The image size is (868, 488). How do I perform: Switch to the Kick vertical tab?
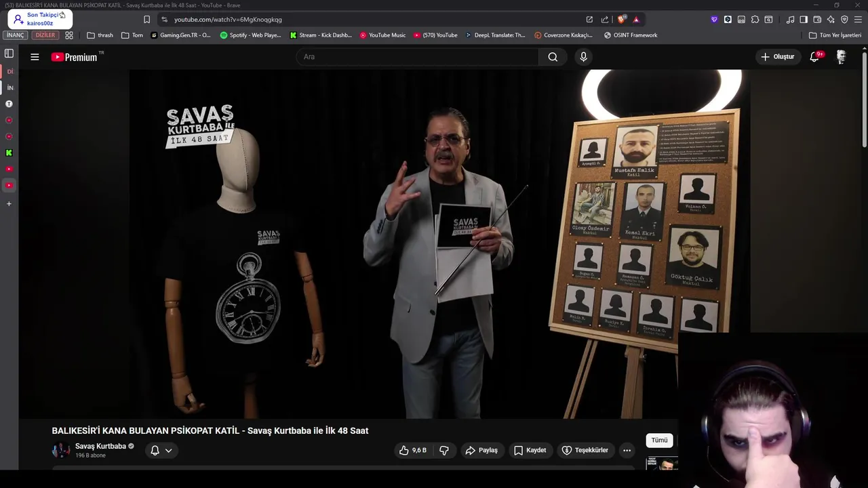click(x=9, y=153)
